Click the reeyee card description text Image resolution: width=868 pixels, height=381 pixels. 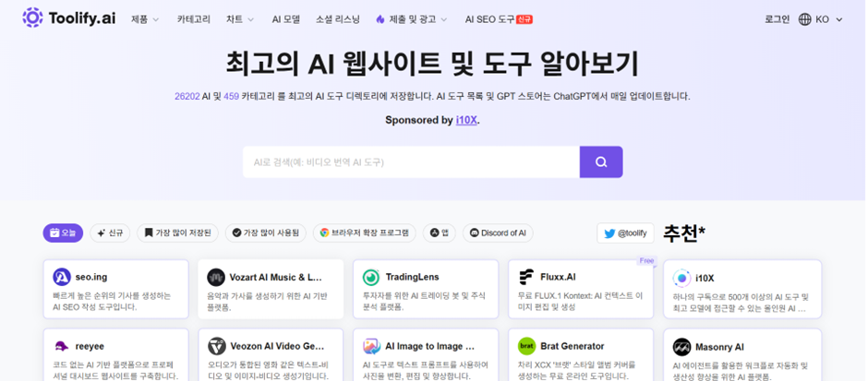tap(115, 371)
